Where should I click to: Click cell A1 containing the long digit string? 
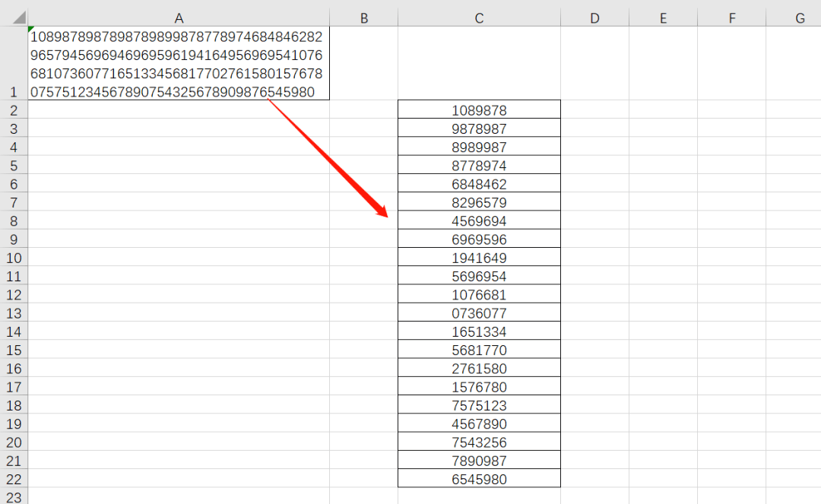[179, 64]
